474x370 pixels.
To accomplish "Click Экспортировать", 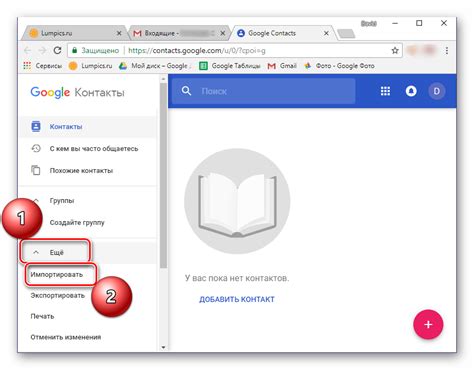I will click(58, 295).
